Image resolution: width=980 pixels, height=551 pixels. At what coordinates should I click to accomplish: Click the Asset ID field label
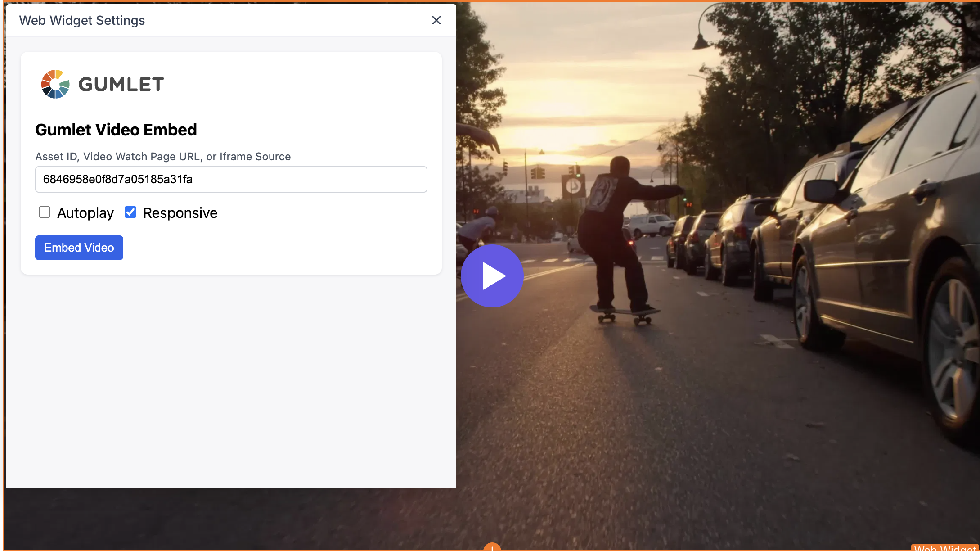163,157
